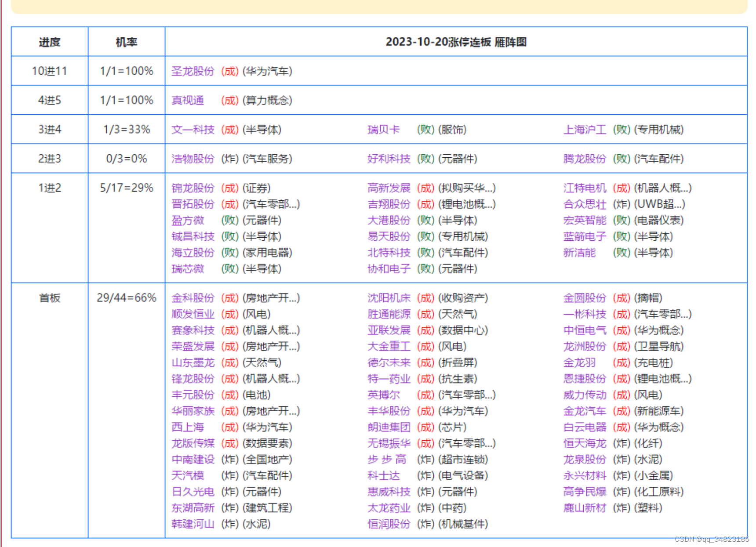Click the 鹿山新材 stock link
This screenshot has width=756, height=547.
[585, 508]
